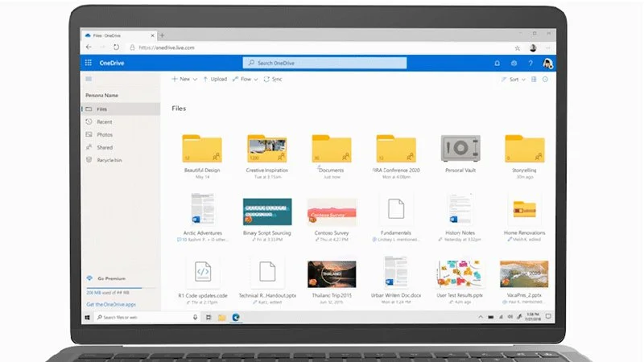Image resolution: width=644 pixels, height=362 pixels.
Task: Open the app launcher waffle icon
Action: coord(89,63)
